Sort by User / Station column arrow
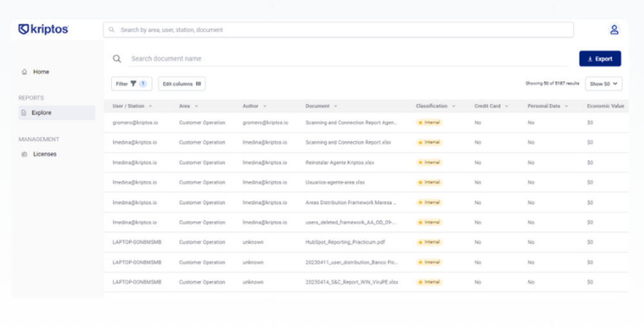 coord(150,106)
